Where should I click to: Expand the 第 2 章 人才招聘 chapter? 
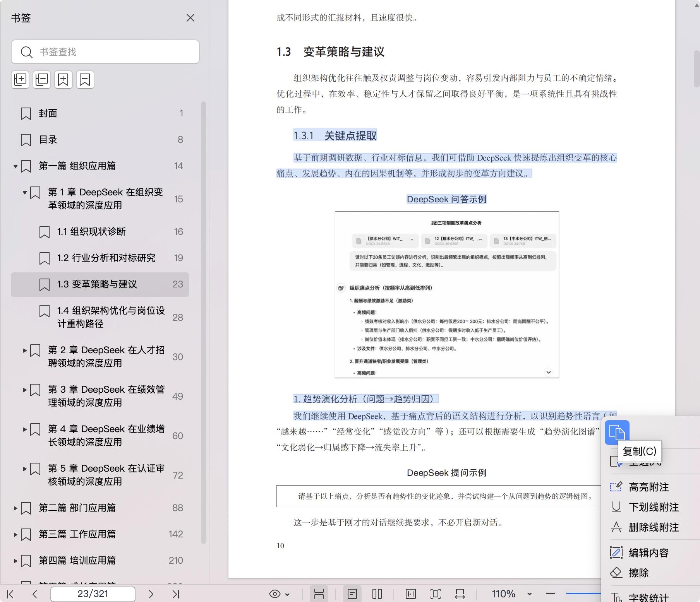pos(25,351)
